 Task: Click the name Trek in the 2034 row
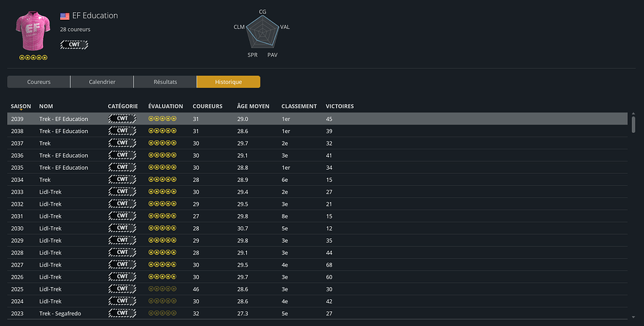(x=45, y=180)
